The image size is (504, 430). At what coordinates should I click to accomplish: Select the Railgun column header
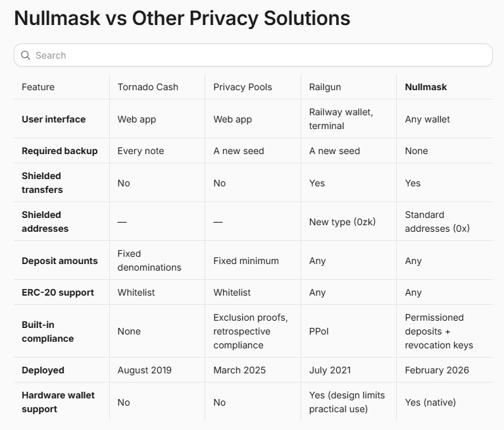click(325, 87)
